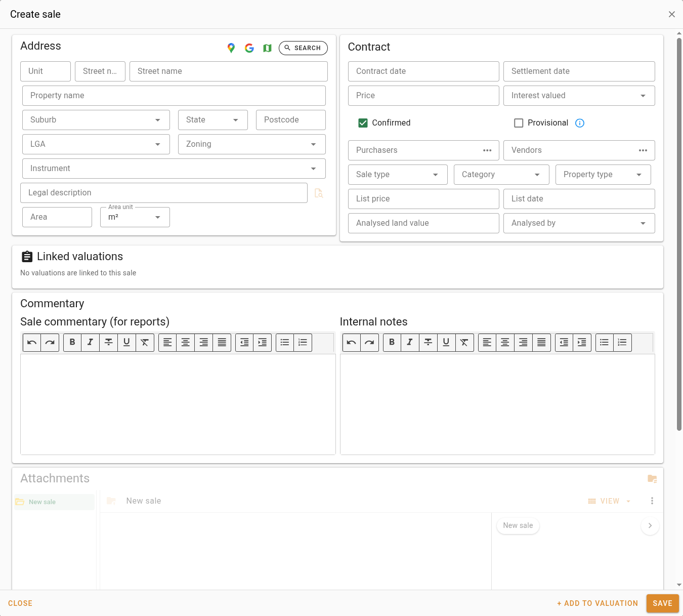683x616 pixels.
Task: Open the attachments more options menu
Action: pos(652,501)
